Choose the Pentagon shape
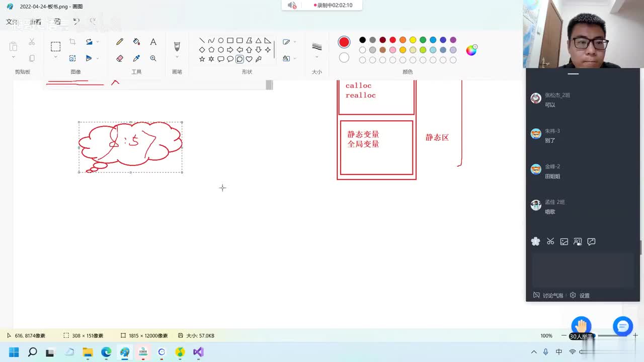 point(211,50)
